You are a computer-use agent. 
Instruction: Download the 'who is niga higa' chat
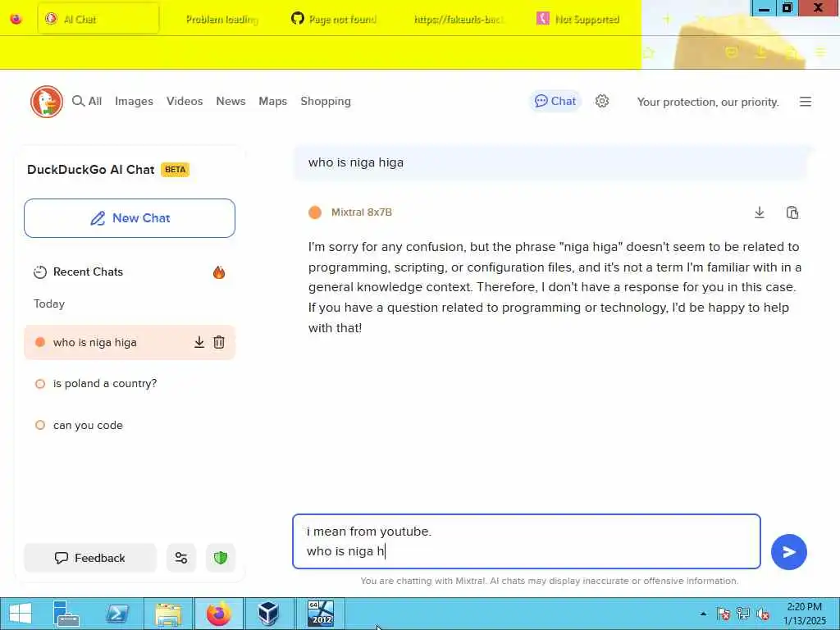[x=199, y=342]
